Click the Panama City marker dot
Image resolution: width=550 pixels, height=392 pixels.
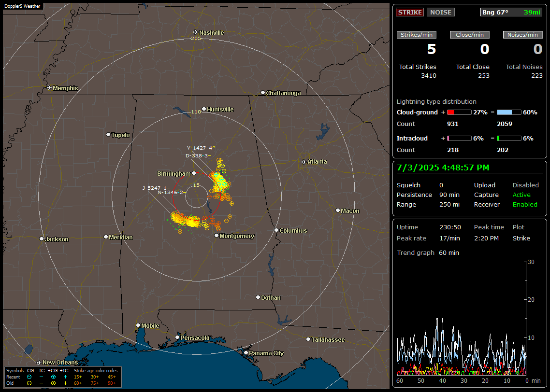[246, 353]
